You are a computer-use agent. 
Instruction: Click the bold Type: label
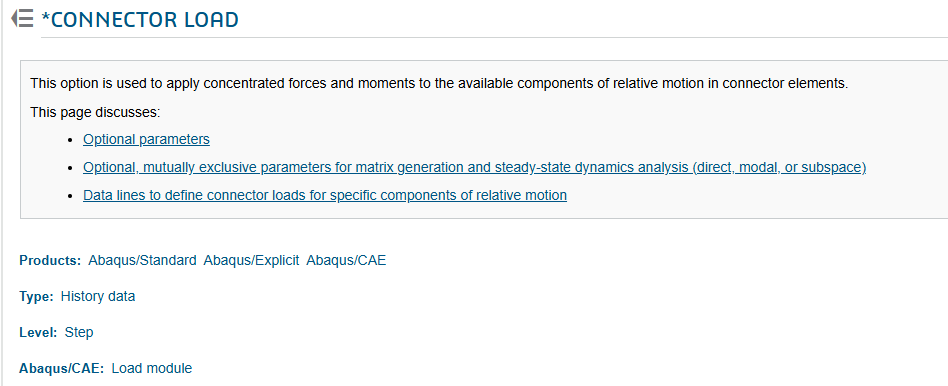pyautogui.click(x=36, y=296)
